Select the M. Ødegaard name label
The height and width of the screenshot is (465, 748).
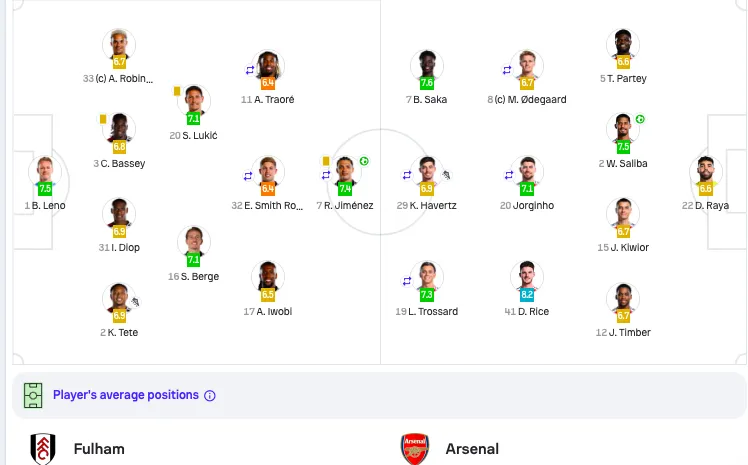point(527,100)
